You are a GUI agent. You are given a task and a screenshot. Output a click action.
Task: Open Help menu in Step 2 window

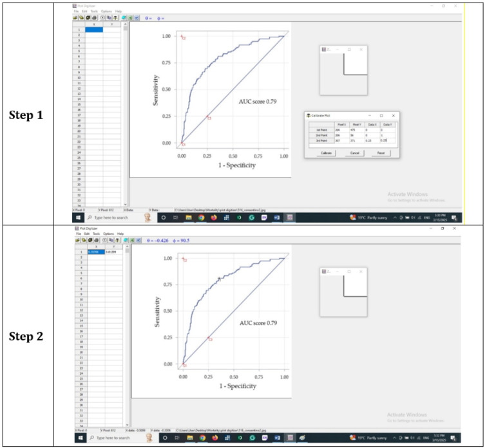[119, 233]
